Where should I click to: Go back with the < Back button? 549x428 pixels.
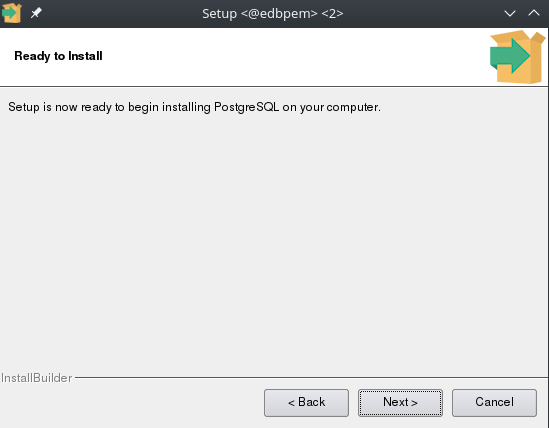[x=306, y=402]
